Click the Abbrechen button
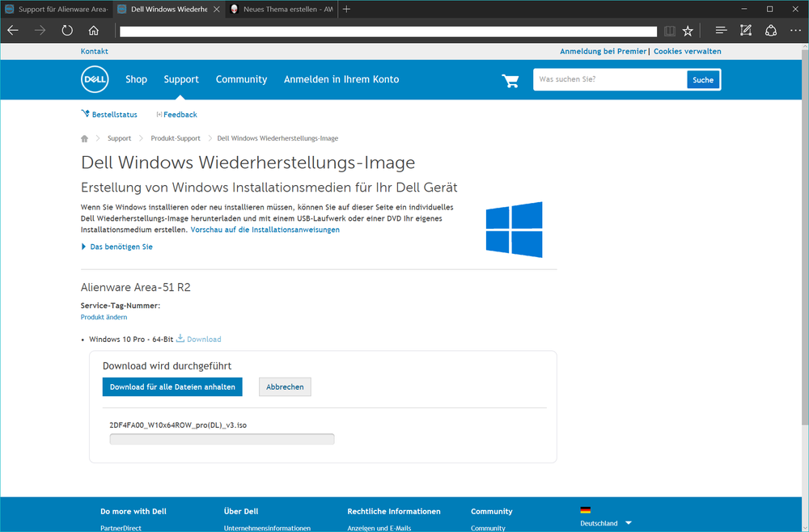809x532 pixels. point(285,387)
